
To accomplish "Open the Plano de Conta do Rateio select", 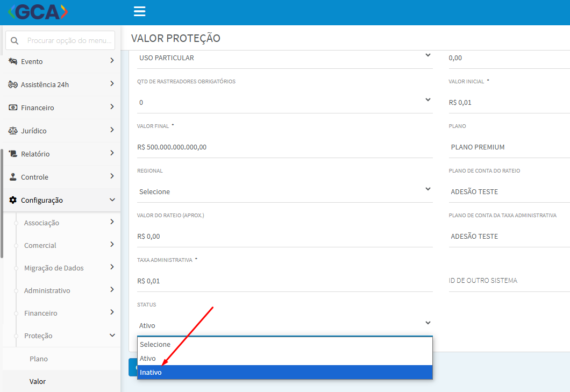I will (x=509, y=191).
